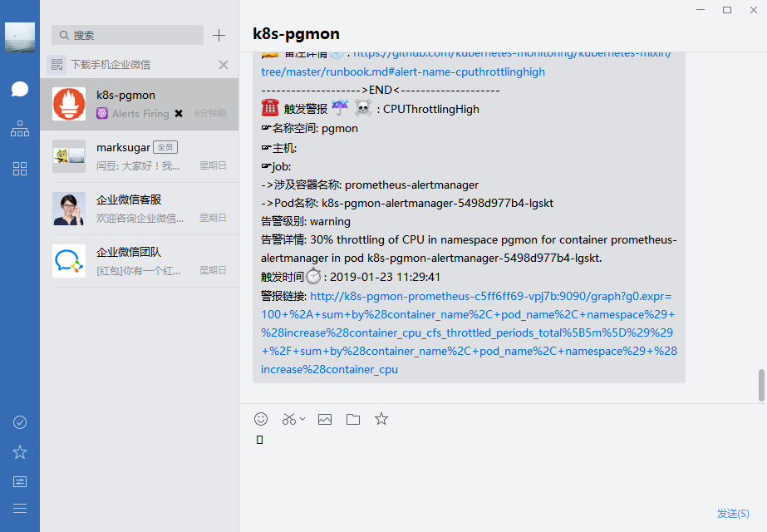Minimize the WeCom window
This screenshot has height=532, width=767.
(701, 10)
